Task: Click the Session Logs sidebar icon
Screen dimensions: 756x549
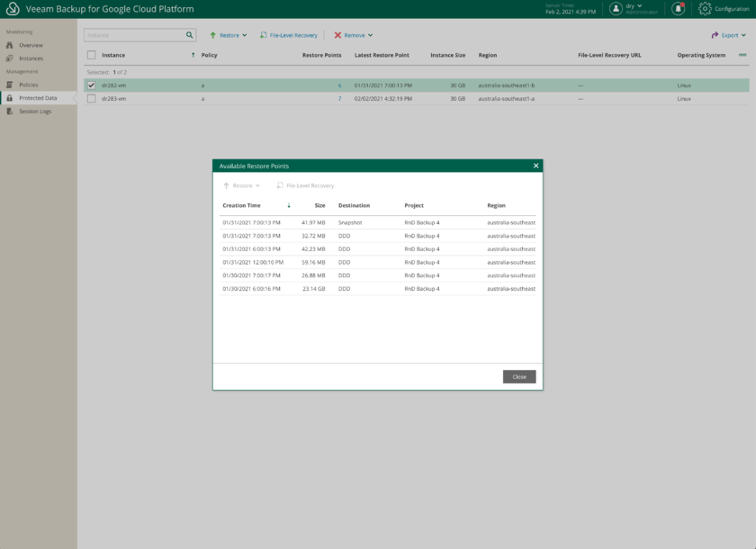Action: pyautogui.click(x=10, y=111)
